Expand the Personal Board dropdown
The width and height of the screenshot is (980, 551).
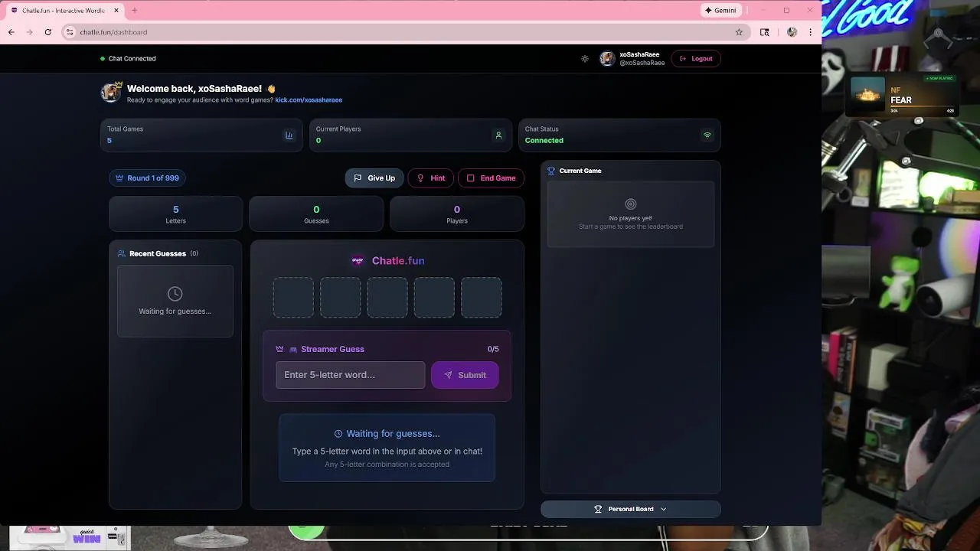(631, 509)
